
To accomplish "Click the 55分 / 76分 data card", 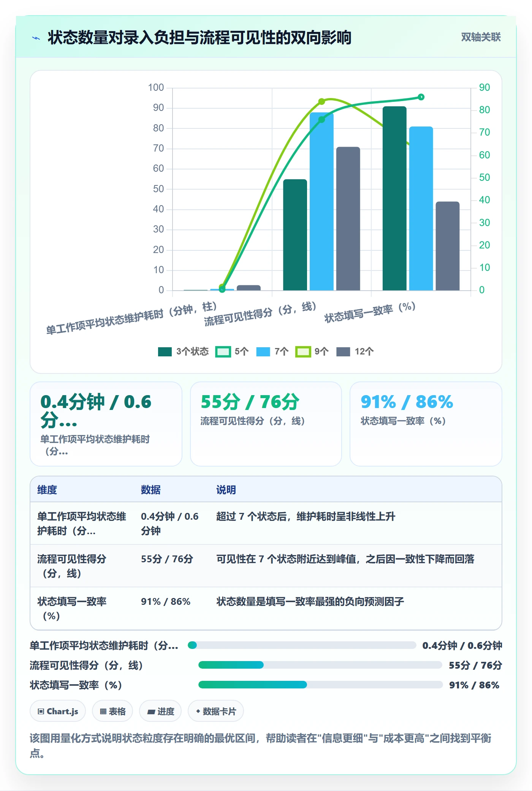I will click(x=266, y=424).
